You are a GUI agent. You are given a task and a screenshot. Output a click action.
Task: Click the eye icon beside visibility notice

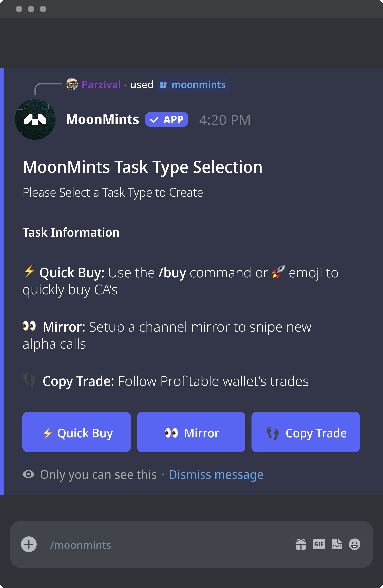[29, 474]
